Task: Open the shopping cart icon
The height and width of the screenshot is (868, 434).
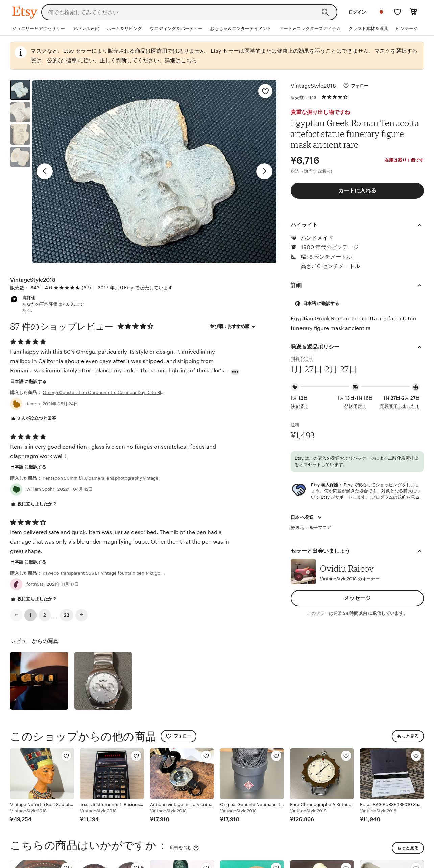Action: coord(413,12)
